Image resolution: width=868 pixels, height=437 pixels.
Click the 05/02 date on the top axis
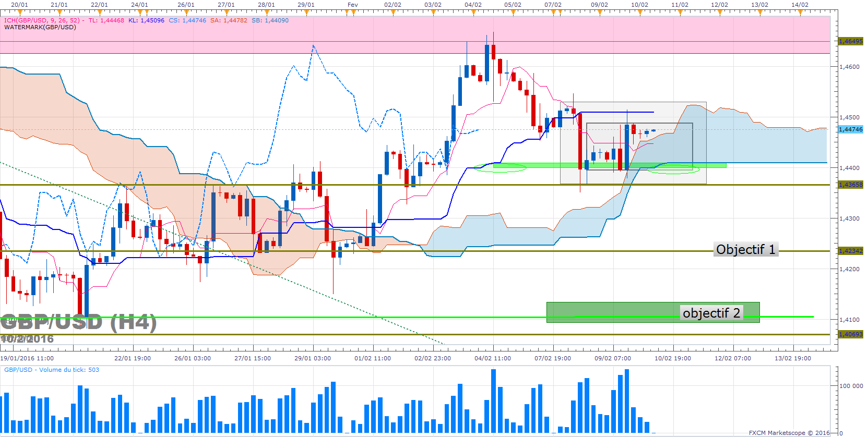513,5
